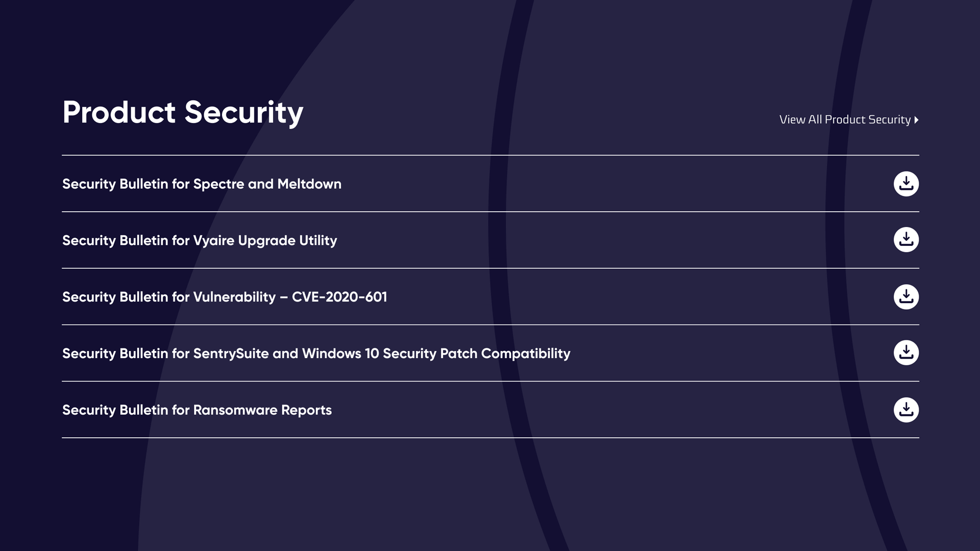Open SentrySuite and Windows 10 compatibility title
Screen dimensions: 980x551
click(316, 354)
